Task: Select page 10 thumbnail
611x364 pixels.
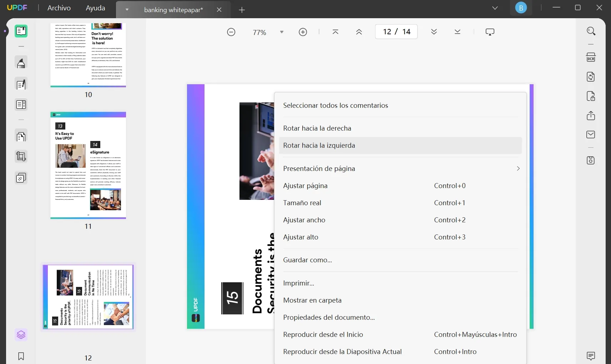Action: (88, 55)
